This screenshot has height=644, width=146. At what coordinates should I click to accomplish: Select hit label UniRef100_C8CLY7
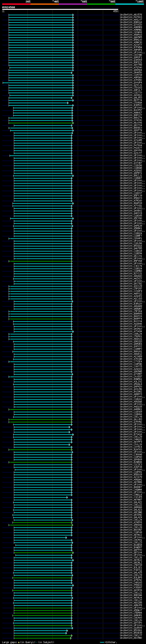pyautogui.click(x=131, y=635)
